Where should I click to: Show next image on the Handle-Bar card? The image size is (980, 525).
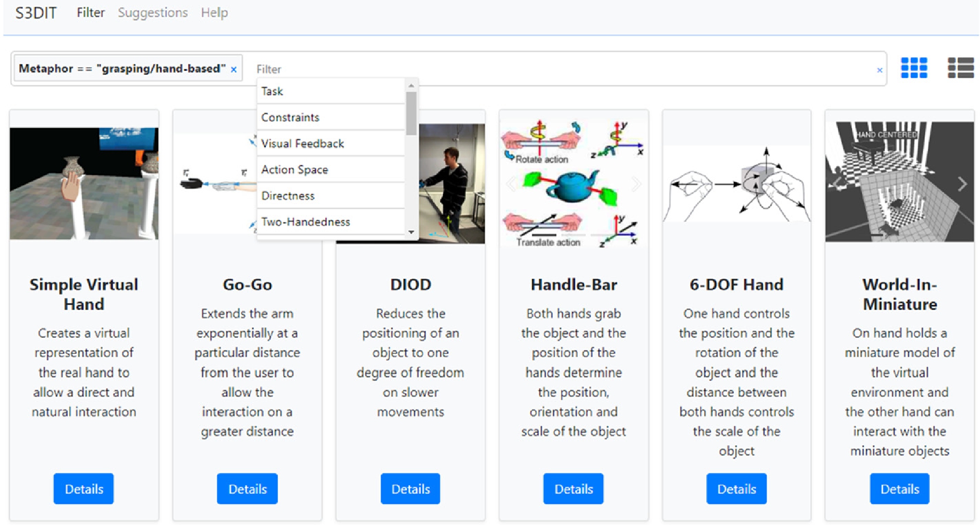[x=636, y=183]
